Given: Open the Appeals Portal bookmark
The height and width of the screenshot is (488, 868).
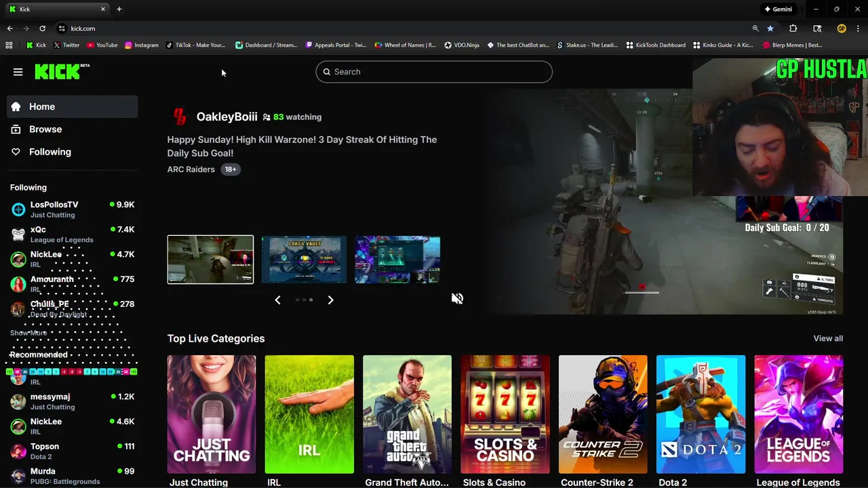Looking at the screenshot, I should coord(336,45).
